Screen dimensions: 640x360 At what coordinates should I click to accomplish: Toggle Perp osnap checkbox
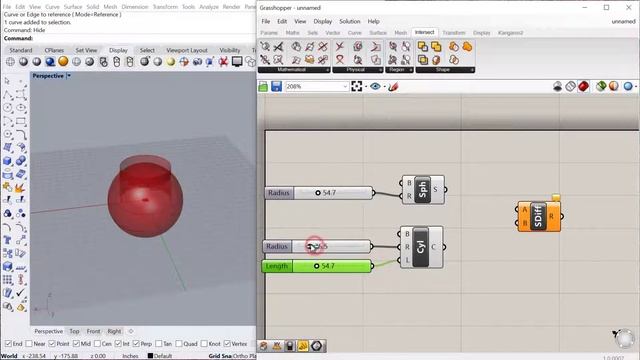[136, 344]
